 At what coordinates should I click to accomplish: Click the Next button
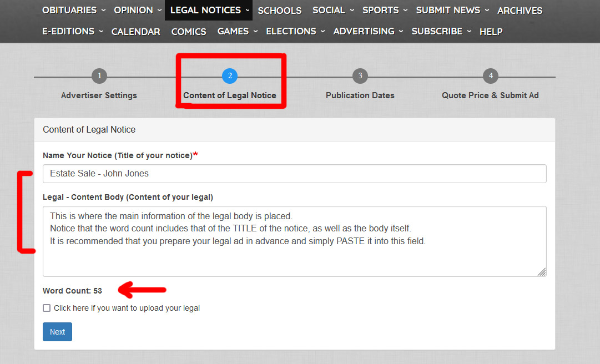click(57, 332)
